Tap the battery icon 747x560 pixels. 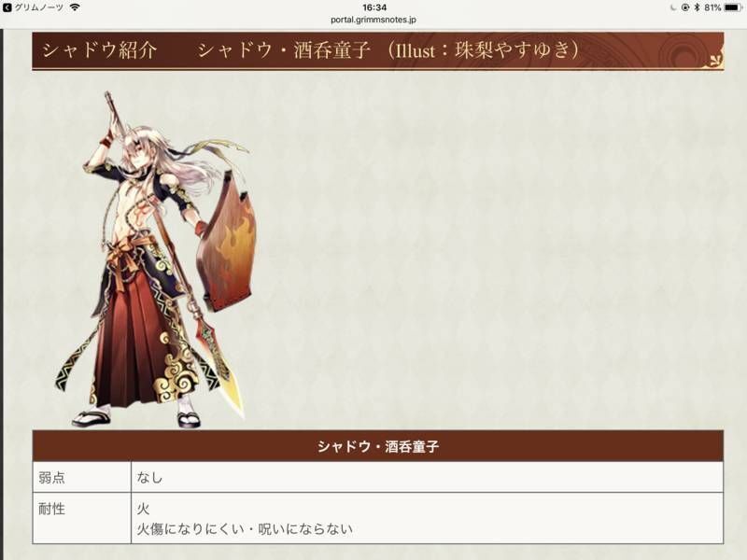click(x=733, y=7)
